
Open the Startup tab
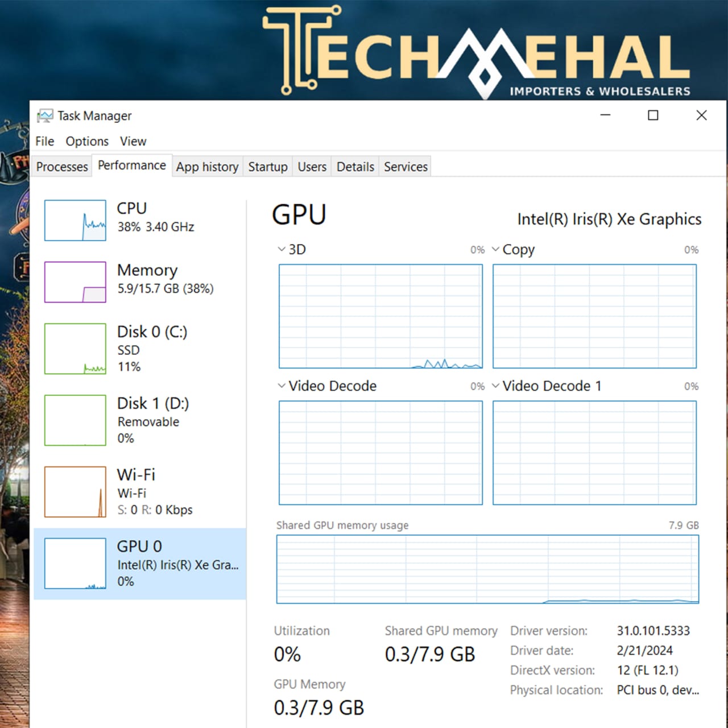click(x=268, y=167)
